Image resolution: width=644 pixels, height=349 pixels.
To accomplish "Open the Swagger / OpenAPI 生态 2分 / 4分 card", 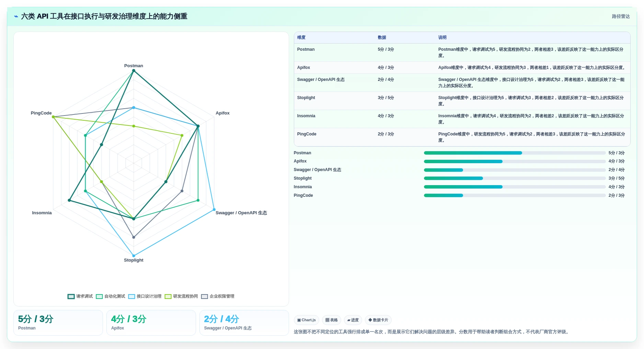I will 244,323.
